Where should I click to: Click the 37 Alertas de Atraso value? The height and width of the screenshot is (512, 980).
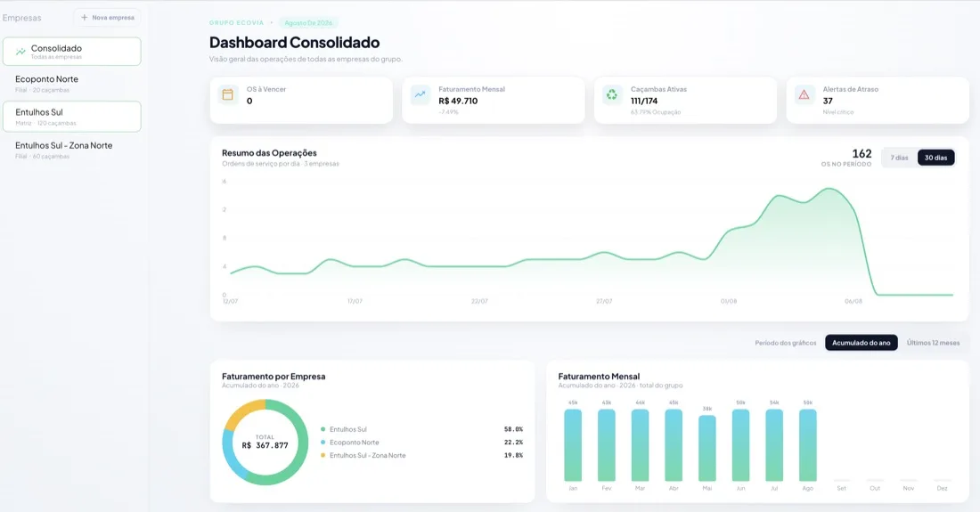828,102
